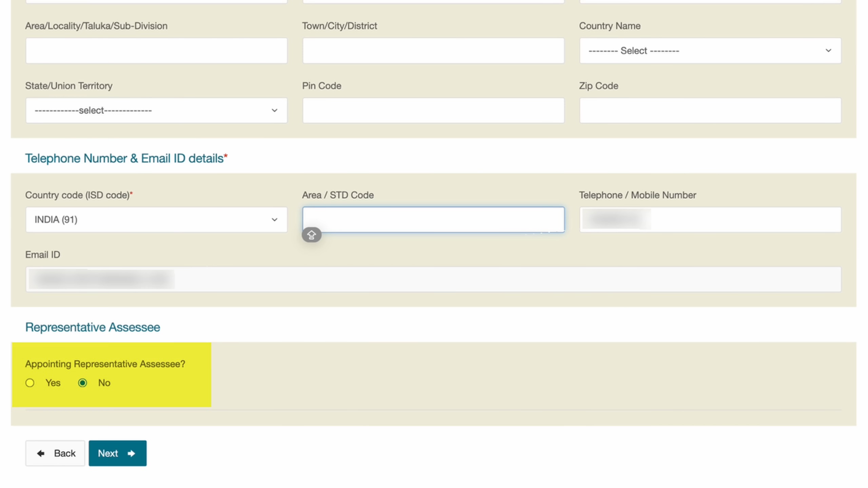Select the Zip Code input field
The height and width of the screenshot is (488, 868).
click(710, 110)
